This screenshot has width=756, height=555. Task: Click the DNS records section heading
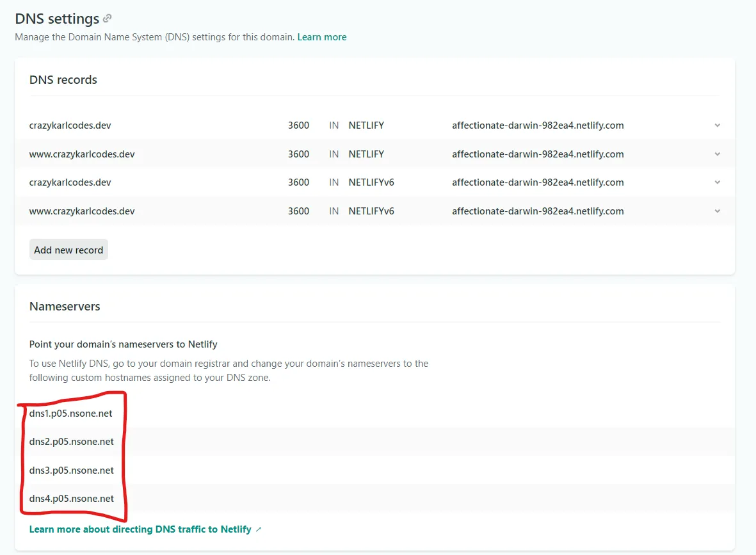pos(63,79)
